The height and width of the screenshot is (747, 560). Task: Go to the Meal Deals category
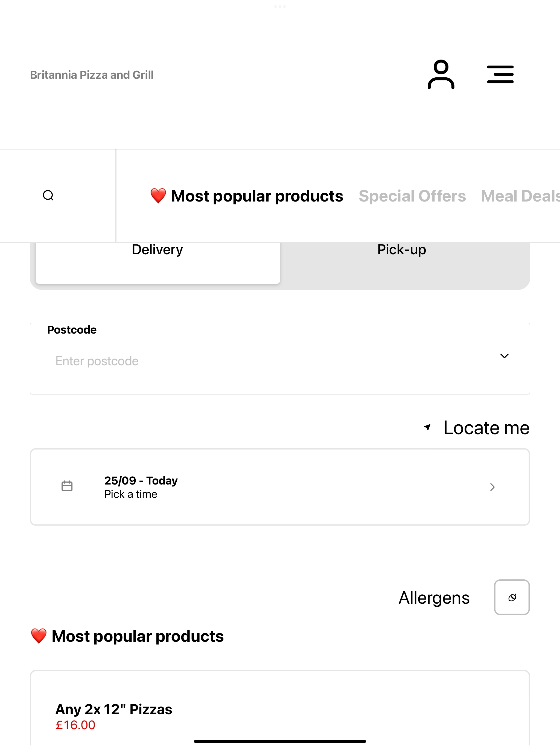520,196
